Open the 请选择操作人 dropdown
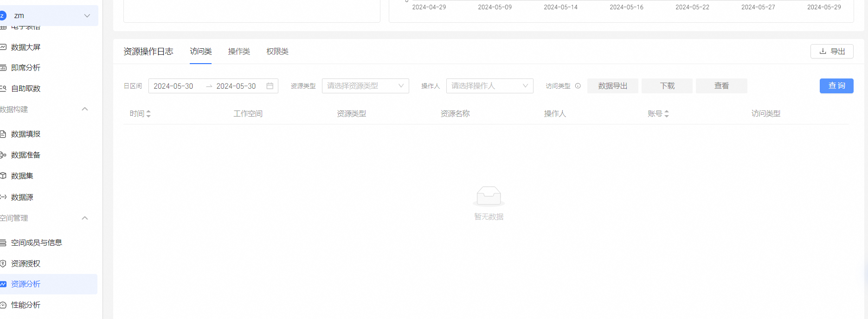Viewport: 868px width, 319px height. click(489, 86)
